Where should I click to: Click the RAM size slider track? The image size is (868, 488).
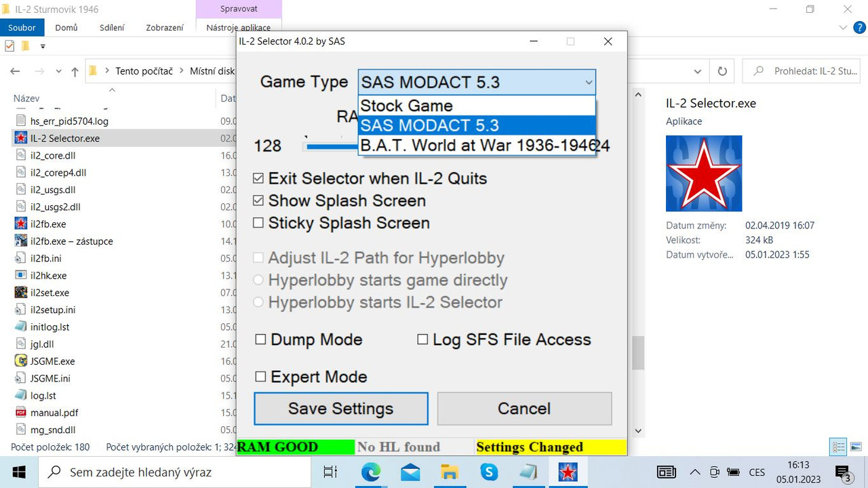[331, 146]
